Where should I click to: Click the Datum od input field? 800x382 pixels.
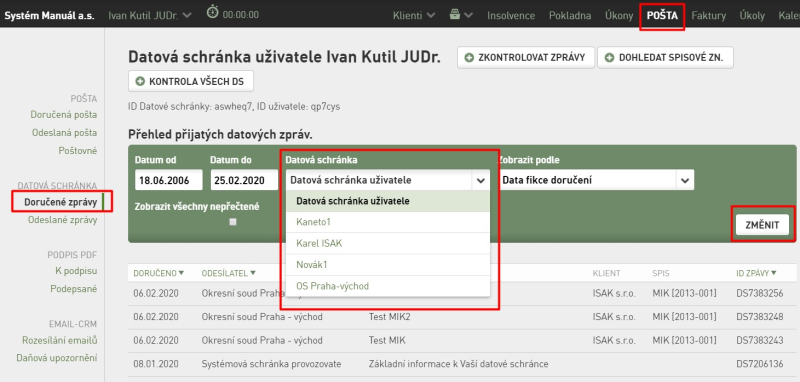pyautogui.click(x=169, y=180)
